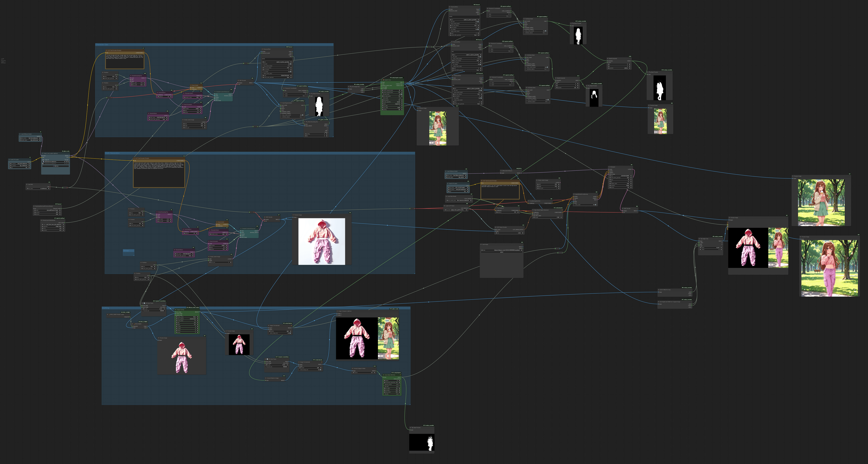Collapse the KSampler #61 node via its dot

[x=609, y=167]
